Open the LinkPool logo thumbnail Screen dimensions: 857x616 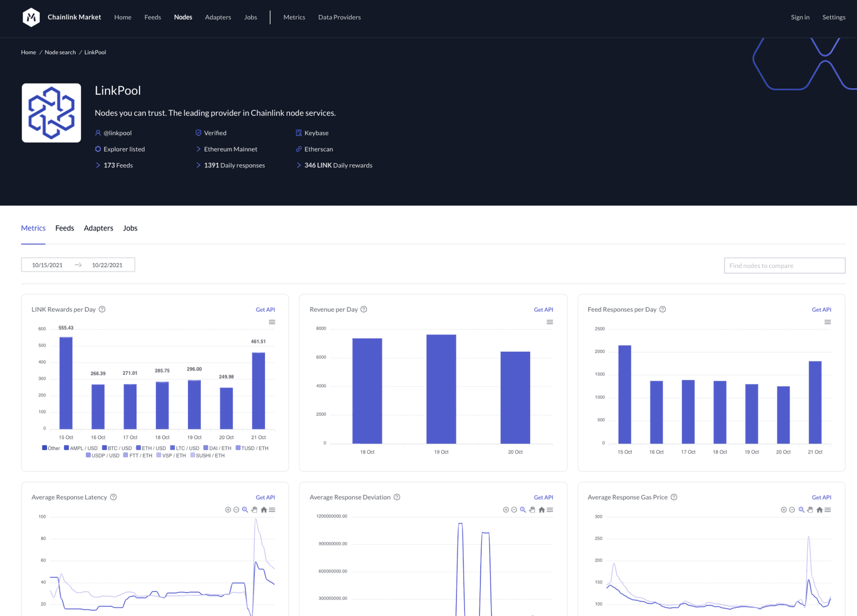pos(51,113)
